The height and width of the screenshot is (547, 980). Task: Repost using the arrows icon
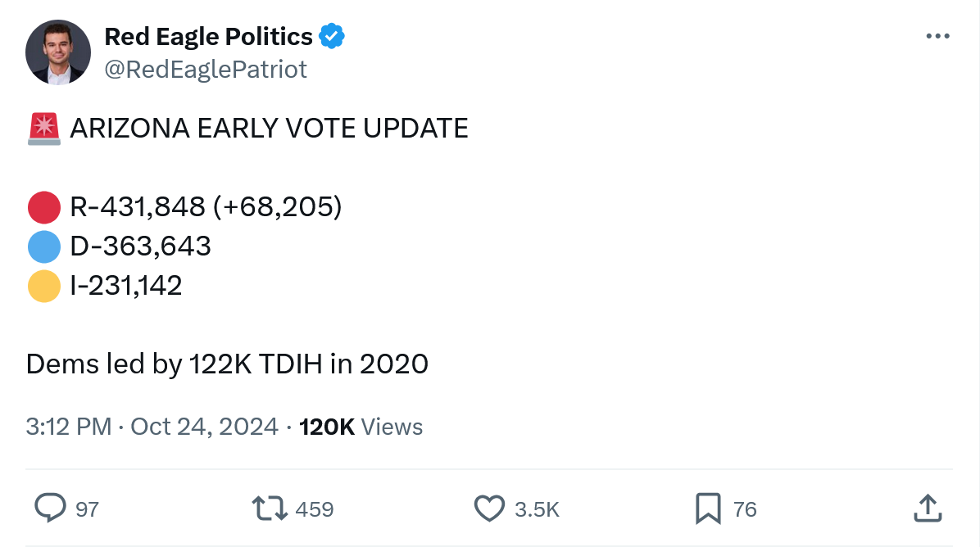269,509
